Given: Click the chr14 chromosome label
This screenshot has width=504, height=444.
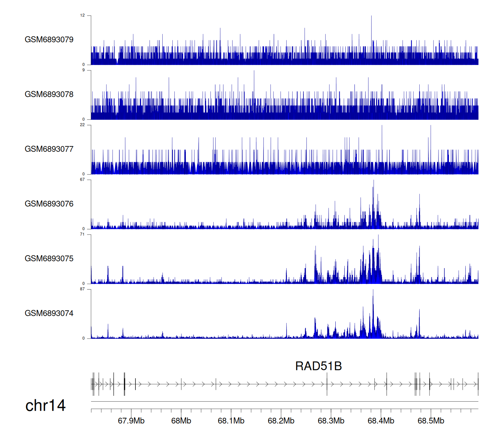Looking at the screenshot, I should pos(45,406).
